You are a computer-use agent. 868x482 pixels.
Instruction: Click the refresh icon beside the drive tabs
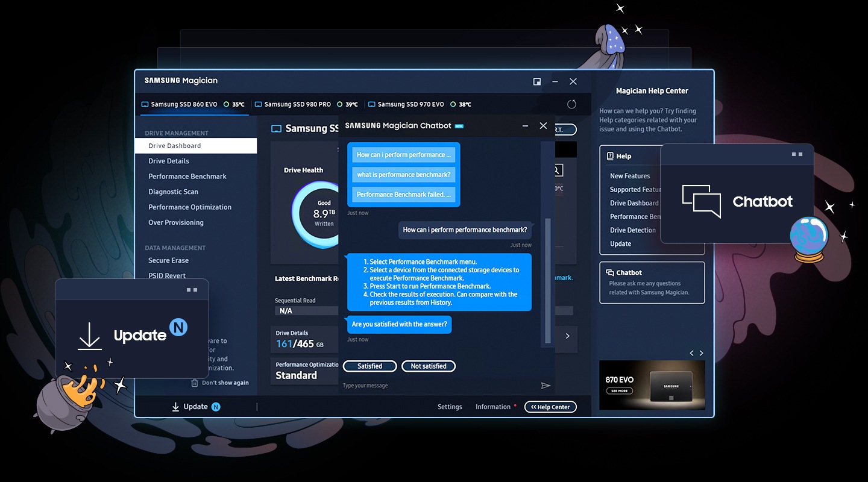click(571, 104)
